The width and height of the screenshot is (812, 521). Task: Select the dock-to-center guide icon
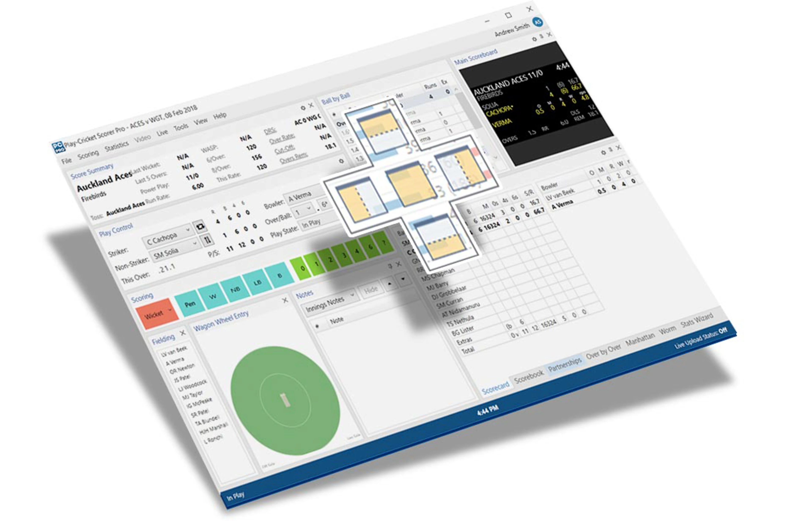pyautogui.click(x=411, y=184)
